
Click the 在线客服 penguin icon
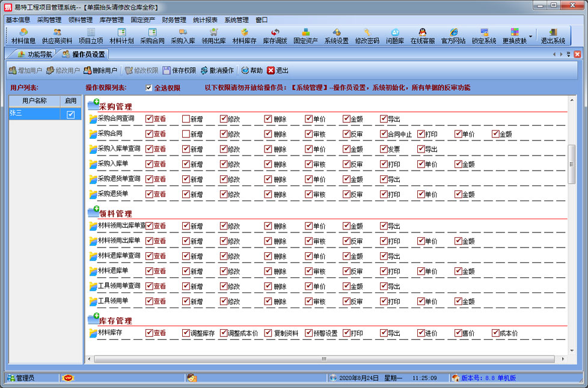pyautogui.click(x=423, y=36)
